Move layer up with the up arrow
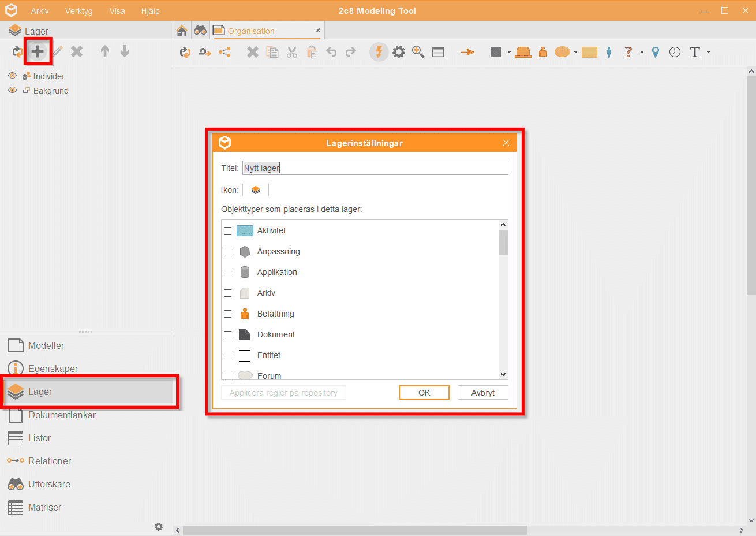 click(105, 51)
